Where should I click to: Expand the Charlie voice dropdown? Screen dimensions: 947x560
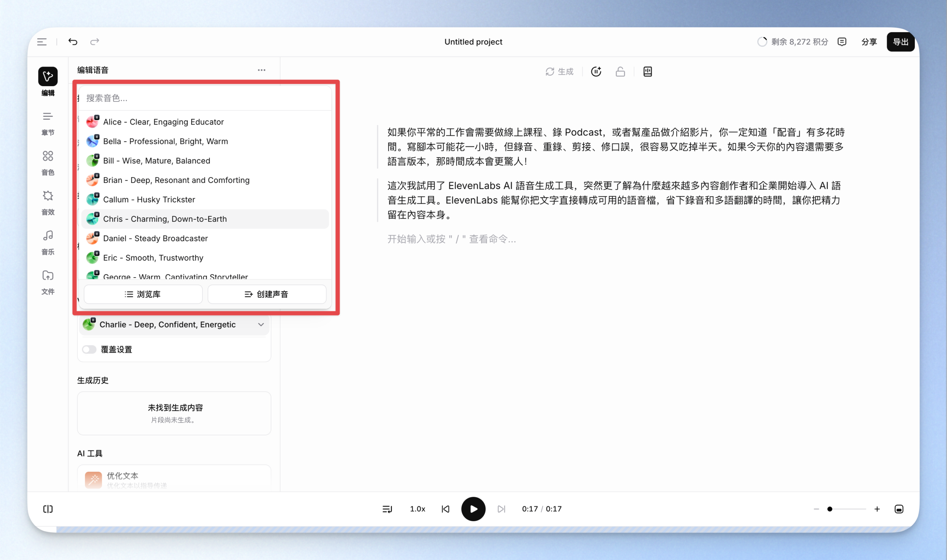click(x=174, y=325)
